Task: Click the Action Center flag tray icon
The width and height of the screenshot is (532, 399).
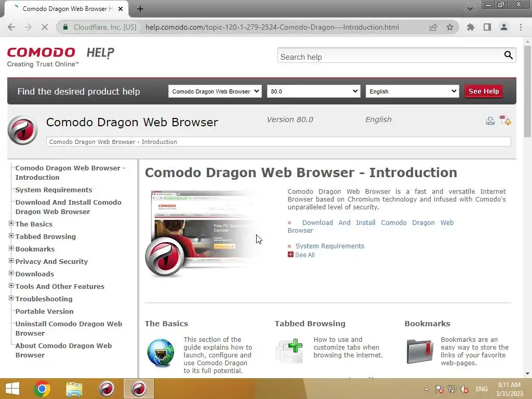Action: click(440, 389)
